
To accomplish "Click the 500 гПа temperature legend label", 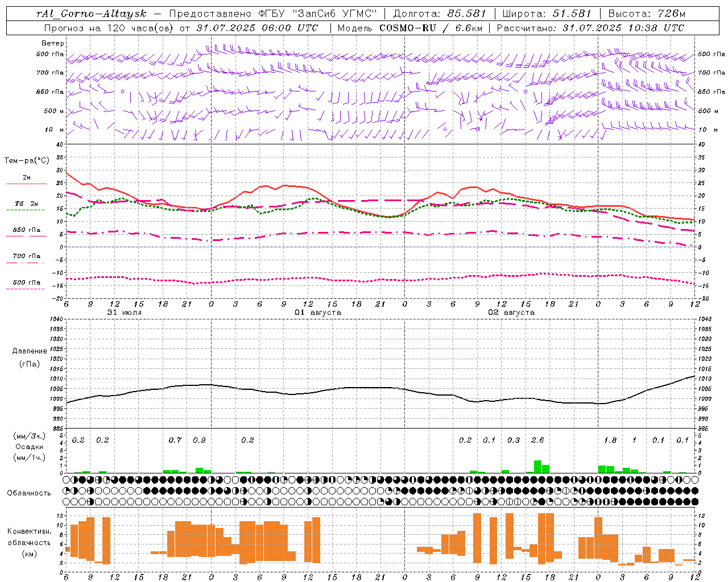I will pos(27,282).
